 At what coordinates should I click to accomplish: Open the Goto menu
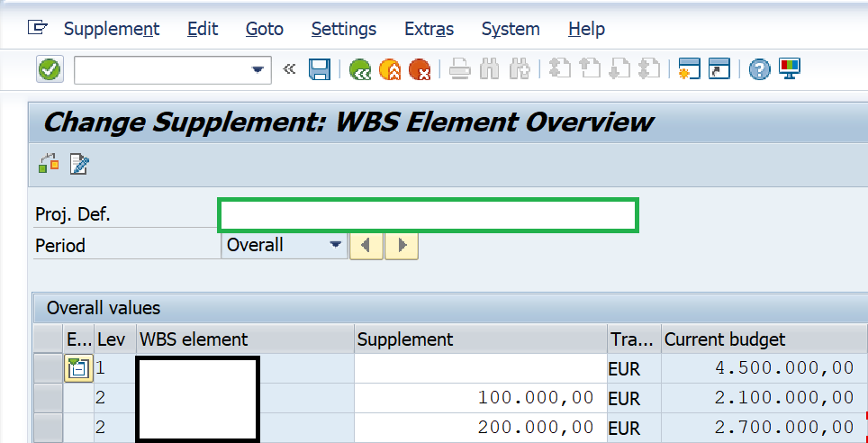(265, 29)
